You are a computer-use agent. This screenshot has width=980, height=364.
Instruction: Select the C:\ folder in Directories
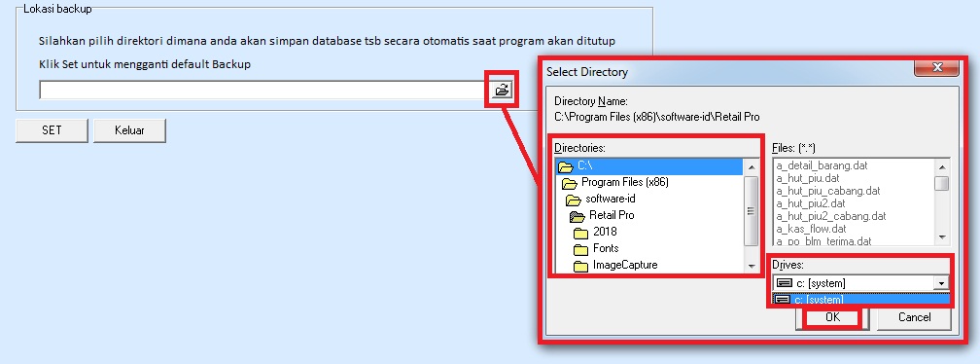click(x=649, y=166)
